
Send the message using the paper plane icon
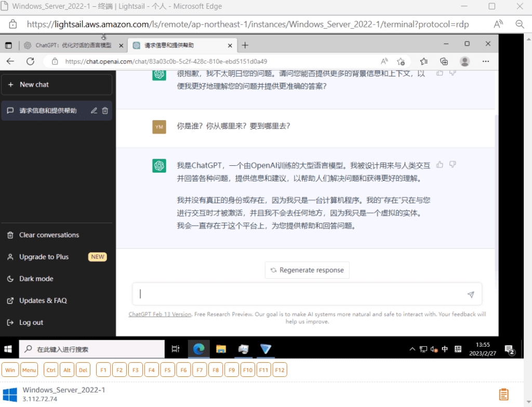(x=471, y=294)
